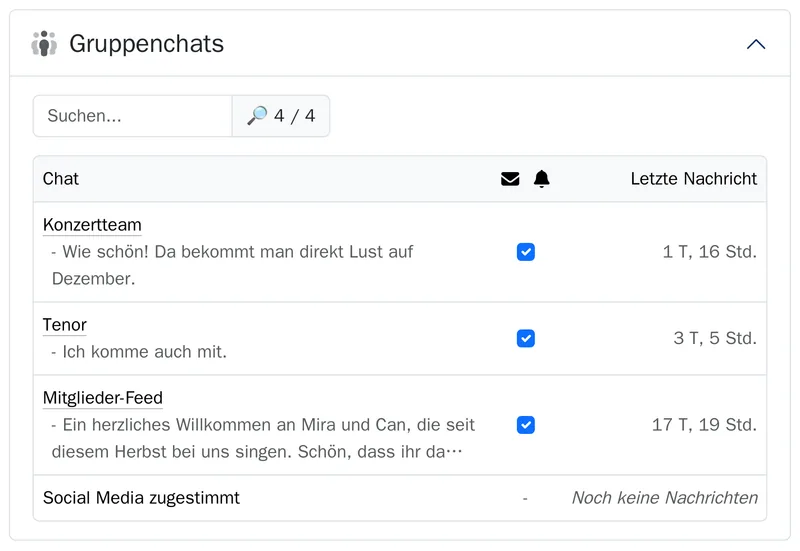Viewport: 800px width, 551px height.
Task: Click the '17 T, 19 Std.' timestamp
Action: [x=705, y=424]
